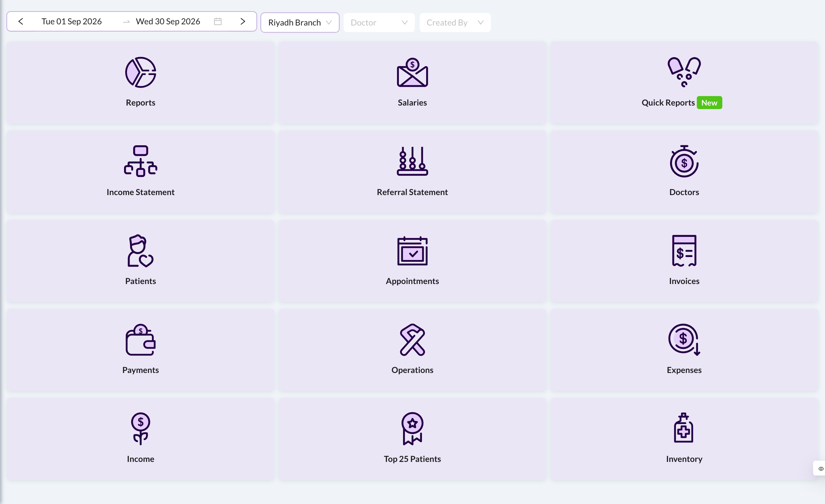
Task: Open the Income dollar-plant icon
Action: 141,428
